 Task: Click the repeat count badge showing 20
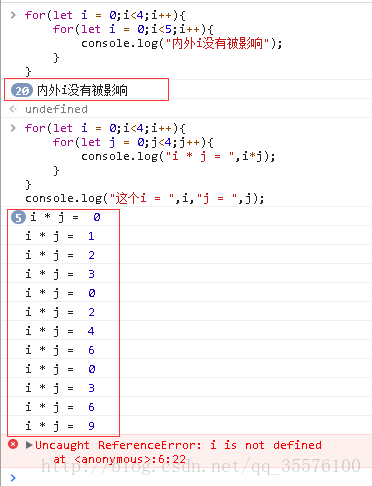(22, 90)
